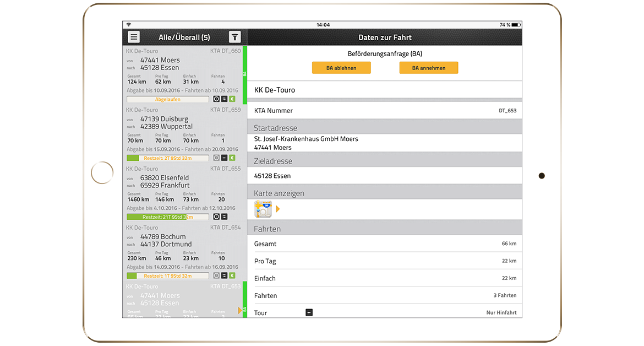
Task: Select the Moers to Essen DT_660 trip
Action: 183,75
